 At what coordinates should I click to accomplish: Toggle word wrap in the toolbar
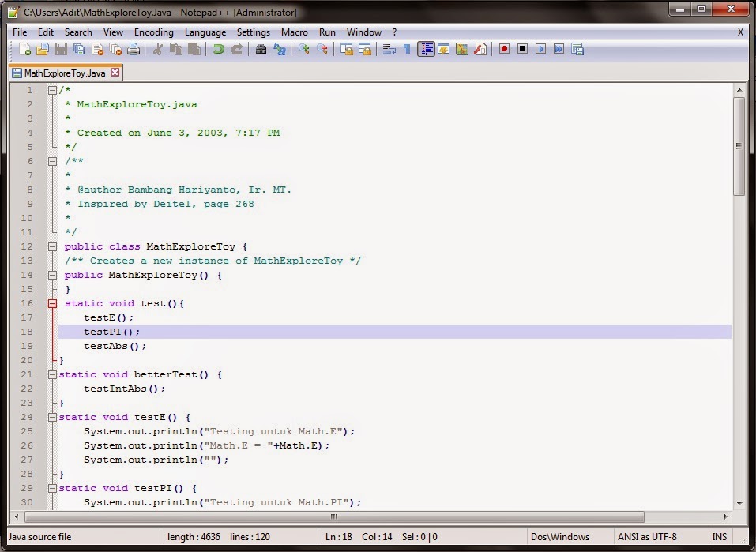point(389,49)
